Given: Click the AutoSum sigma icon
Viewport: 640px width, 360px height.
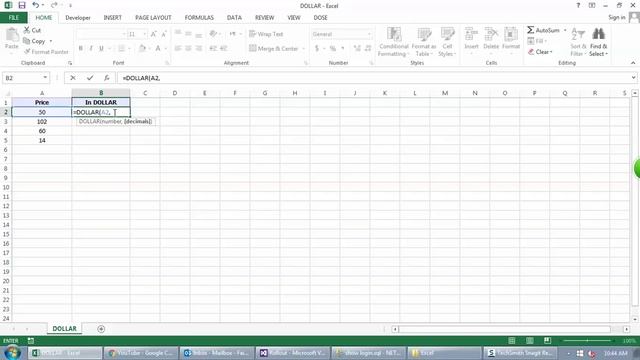Looking at the screenshot, I should pyautogui.click(x=531, y=30).
